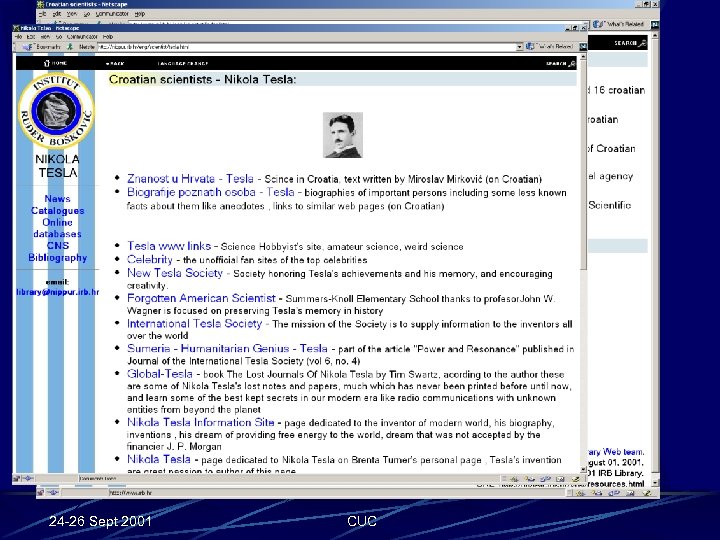Click SEARCH in the back window's page

click(630, 43)
